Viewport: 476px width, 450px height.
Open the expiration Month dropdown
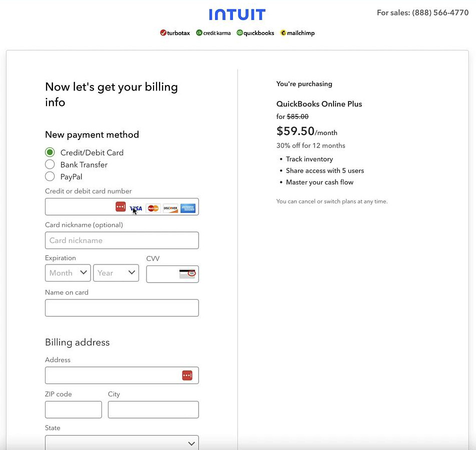(x=68, y=272)
